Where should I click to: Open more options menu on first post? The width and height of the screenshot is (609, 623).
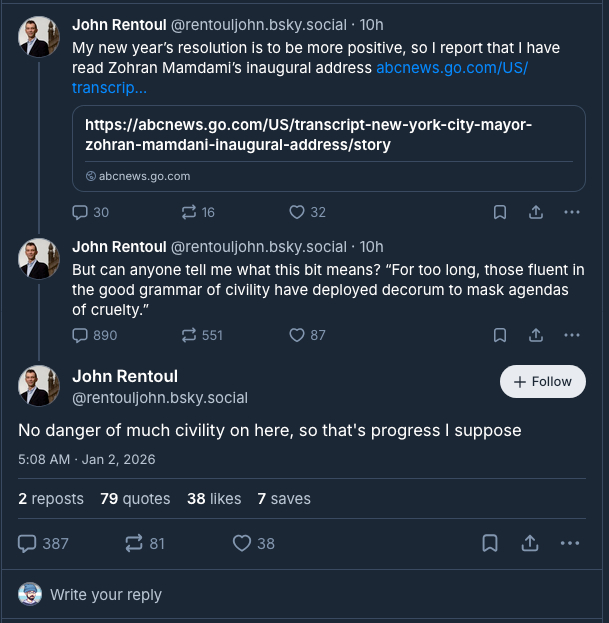click(571, 212)
